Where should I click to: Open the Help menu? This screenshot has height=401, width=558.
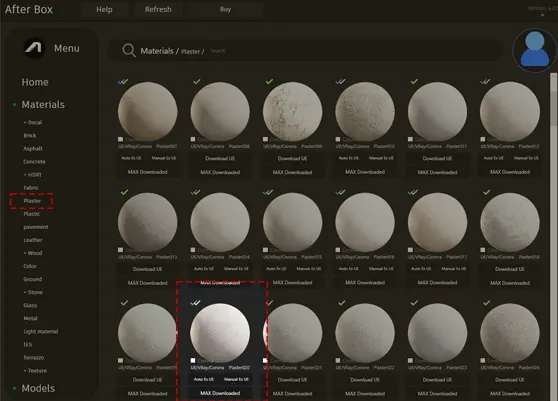pyautogui.click(x=104, y=10)
